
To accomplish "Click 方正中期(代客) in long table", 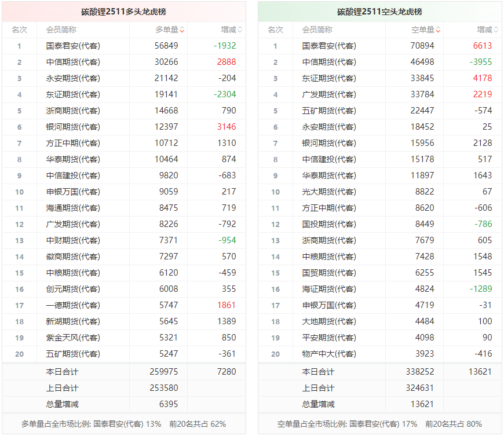I will tap(73, 143).
